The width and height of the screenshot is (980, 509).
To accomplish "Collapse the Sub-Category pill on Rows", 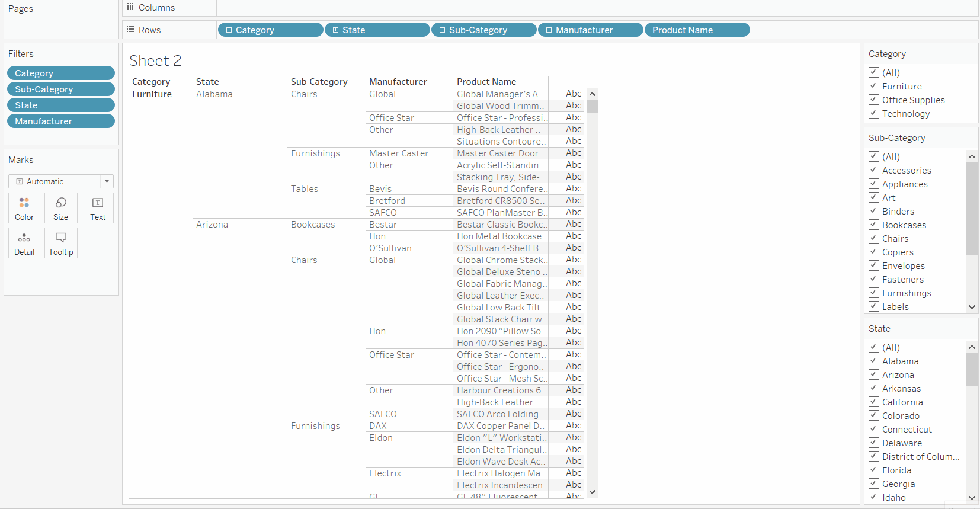I will (442, 30).
